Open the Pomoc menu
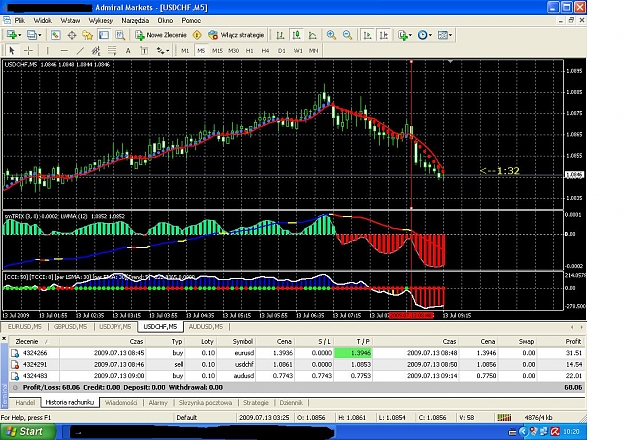The image size is (625, 440). [191, 20]
